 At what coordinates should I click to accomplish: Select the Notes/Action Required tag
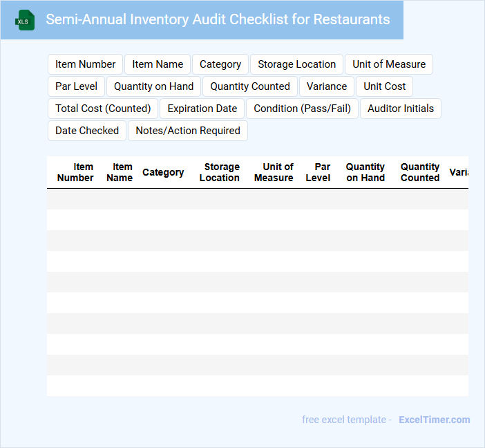click(188, 131)
